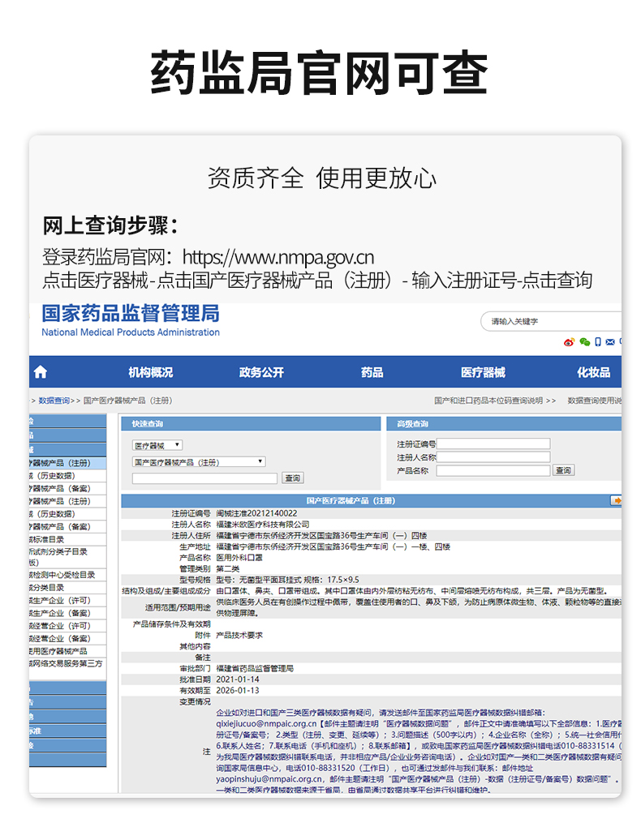Open the mobile phone icon in the header
The height and width of the screenshot is (840, 641).
pos(598,342)
